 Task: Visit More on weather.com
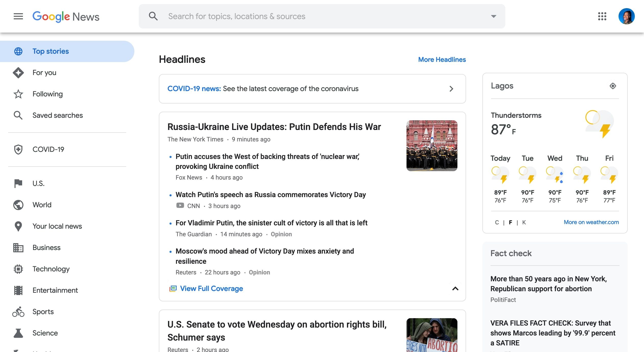pos(591,222)
